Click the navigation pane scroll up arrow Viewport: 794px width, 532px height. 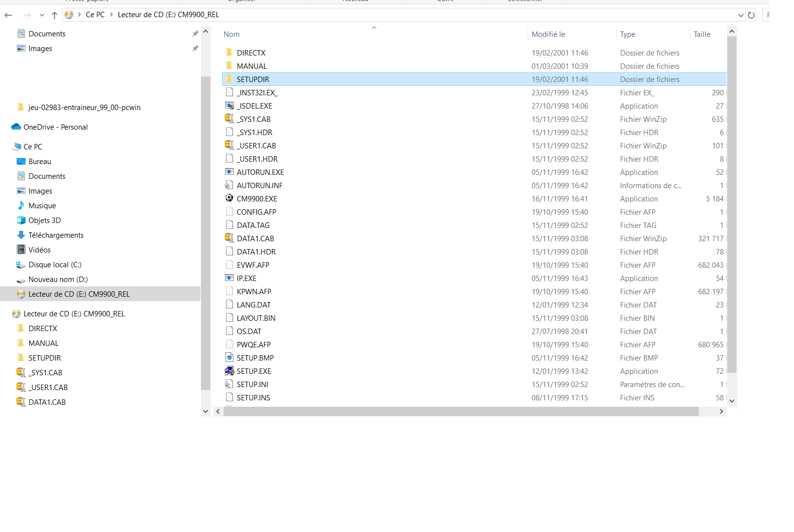click(205, 32)
